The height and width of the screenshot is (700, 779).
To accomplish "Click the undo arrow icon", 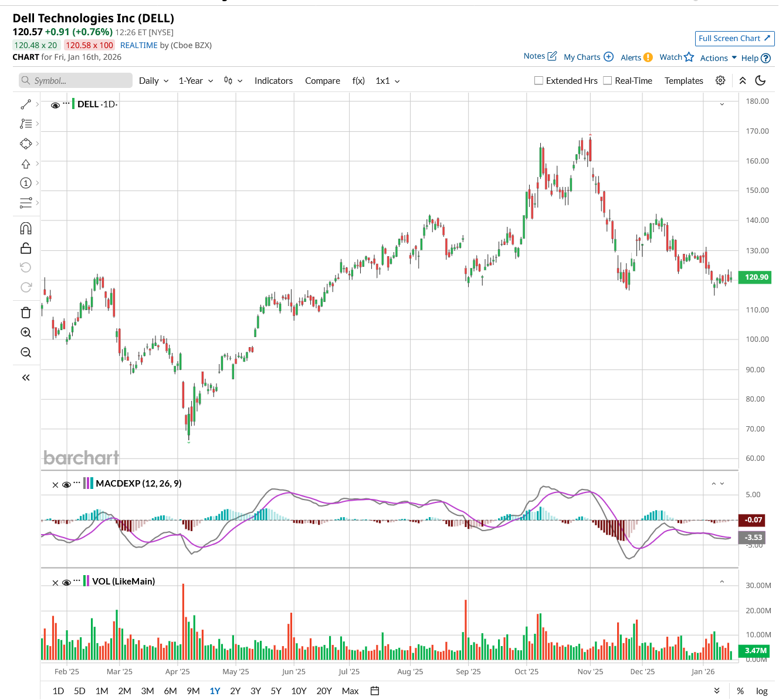I will point(26,267).
